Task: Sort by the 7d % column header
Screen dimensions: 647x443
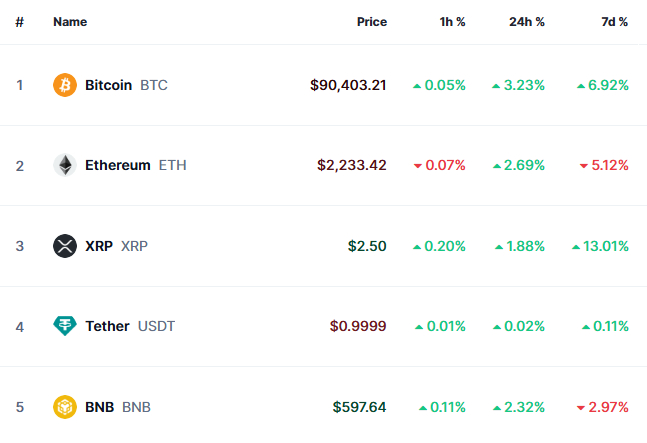Action: (x=614, y=22)
